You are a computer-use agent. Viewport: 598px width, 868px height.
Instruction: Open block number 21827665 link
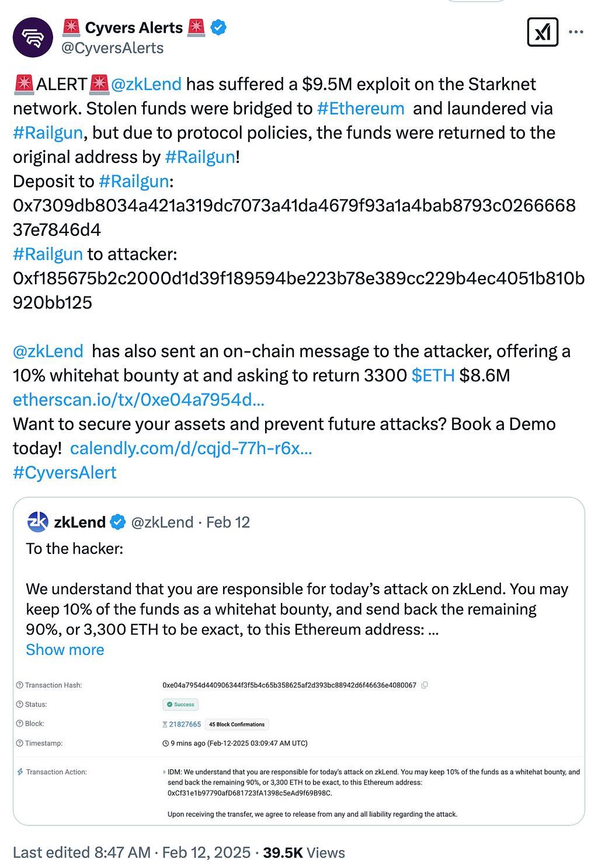pos(185,724)
